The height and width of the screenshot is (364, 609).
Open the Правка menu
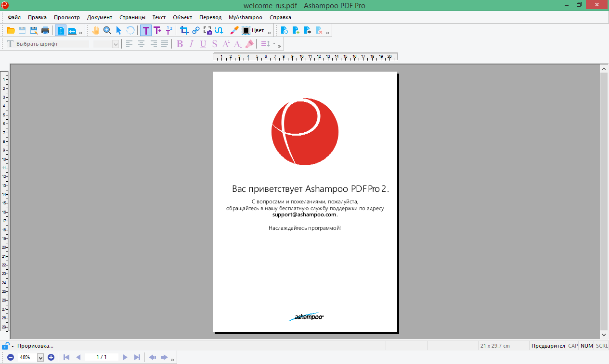(37, 17)
